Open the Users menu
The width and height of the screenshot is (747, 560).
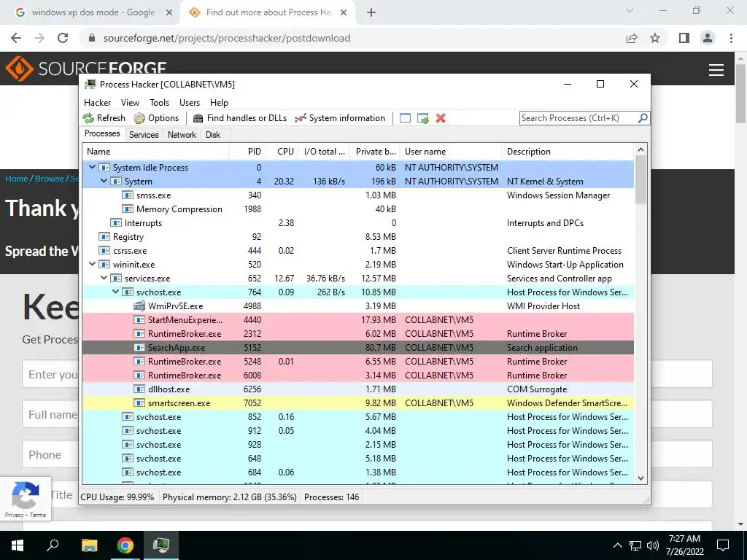coord(190,102)
